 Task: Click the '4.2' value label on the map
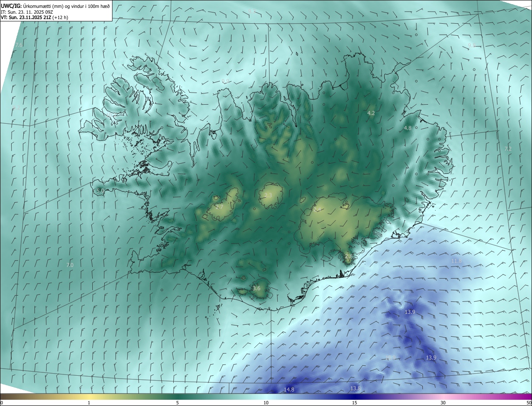[x=371, y=113]
